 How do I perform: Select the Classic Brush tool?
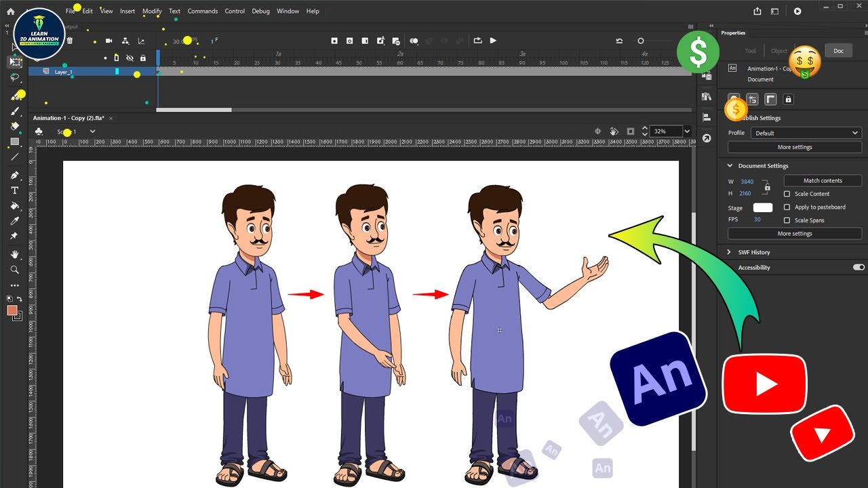coord(15,111)
